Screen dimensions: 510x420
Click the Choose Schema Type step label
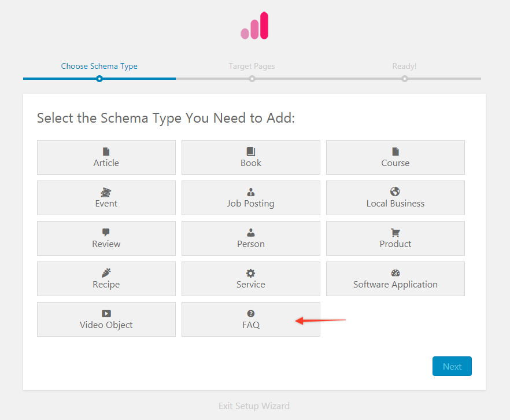[99, 67]
